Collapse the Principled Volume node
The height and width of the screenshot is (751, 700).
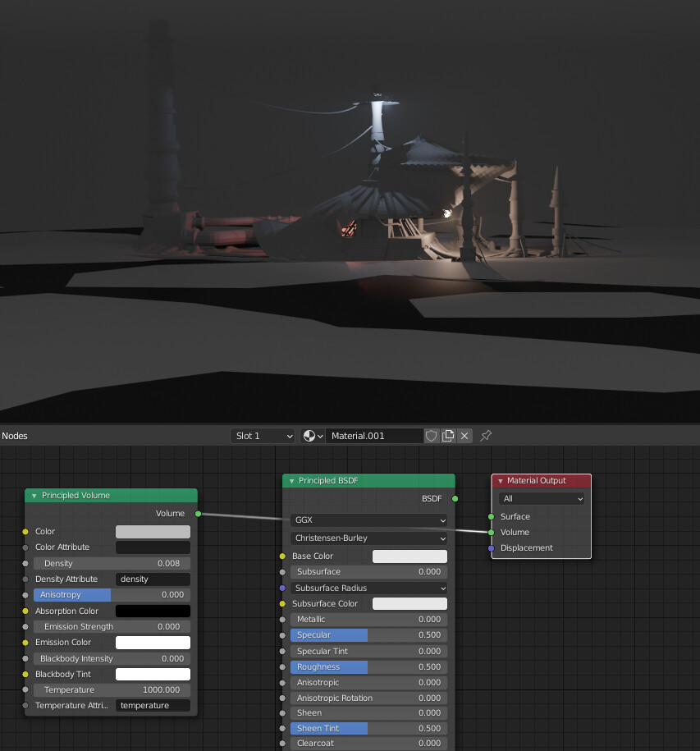pos(34,496)
